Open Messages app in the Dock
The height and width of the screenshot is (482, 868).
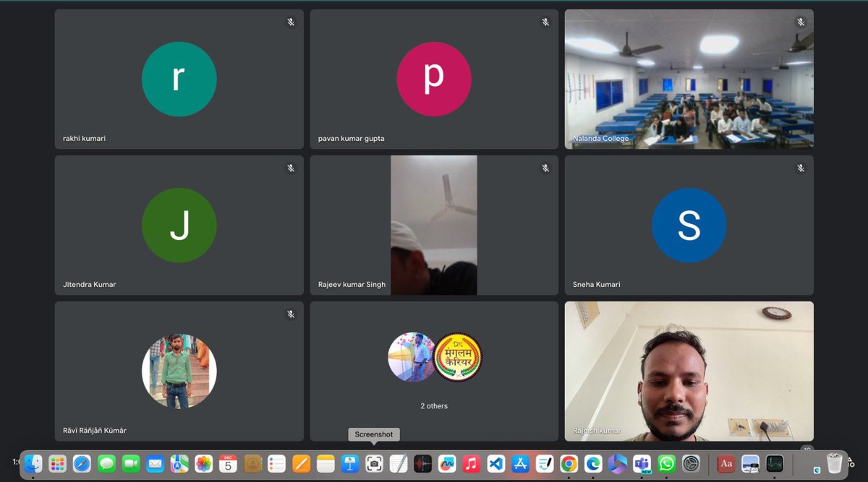pos(106,463)
